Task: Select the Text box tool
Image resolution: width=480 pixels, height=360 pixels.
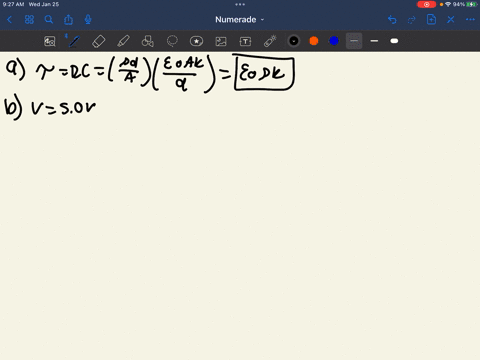Action: (245, 41)
